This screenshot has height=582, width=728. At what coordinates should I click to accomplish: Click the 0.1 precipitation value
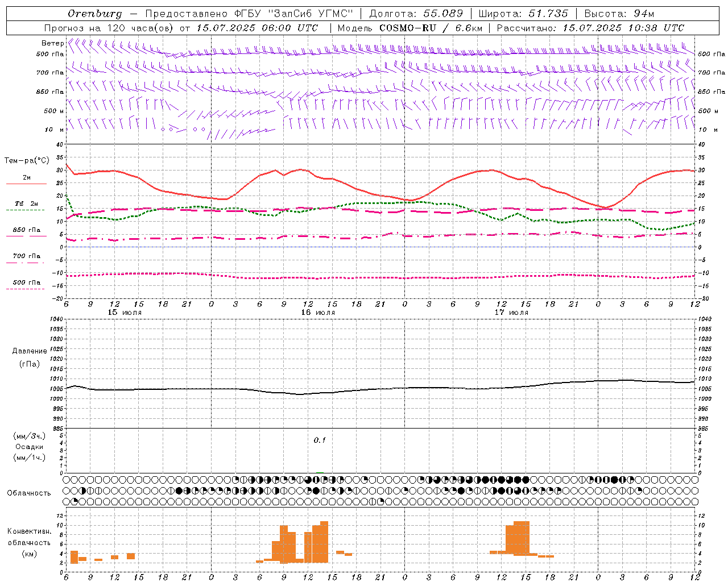pyautogui.click(x=320, y=440)
